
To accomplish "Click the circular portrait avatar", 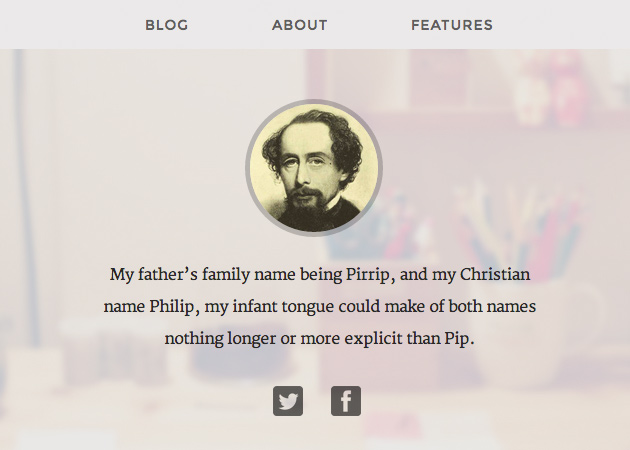I will tap(314, 168).
